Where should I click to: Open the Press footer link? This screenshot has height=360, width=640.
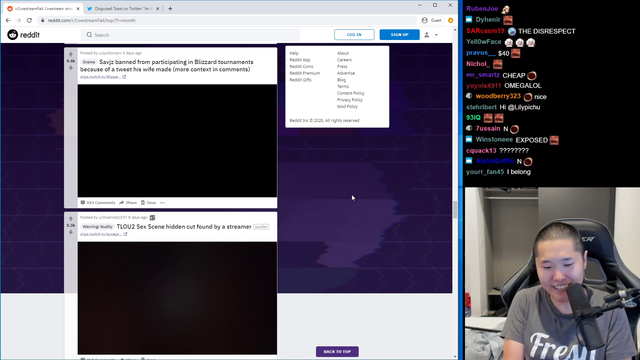(x=342, y=67)
